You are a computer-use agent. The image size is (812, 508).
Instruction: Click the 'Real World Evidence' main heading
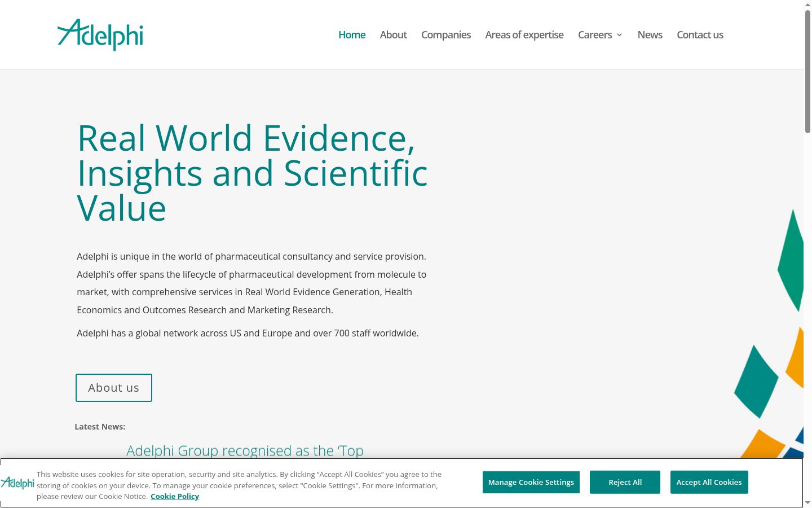[252, 173]
